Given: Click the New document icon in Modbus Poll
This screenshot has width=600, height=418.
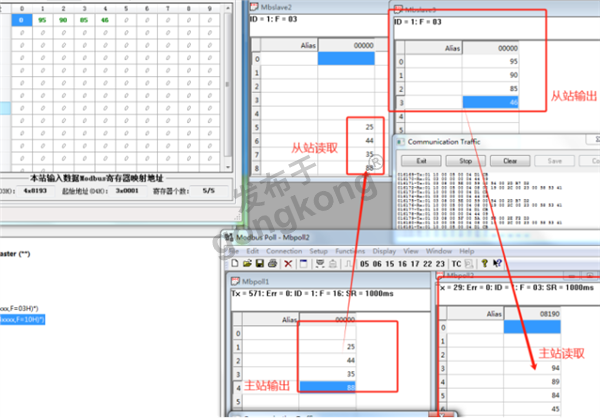Looking at the screenshot, I should (235, 263).
